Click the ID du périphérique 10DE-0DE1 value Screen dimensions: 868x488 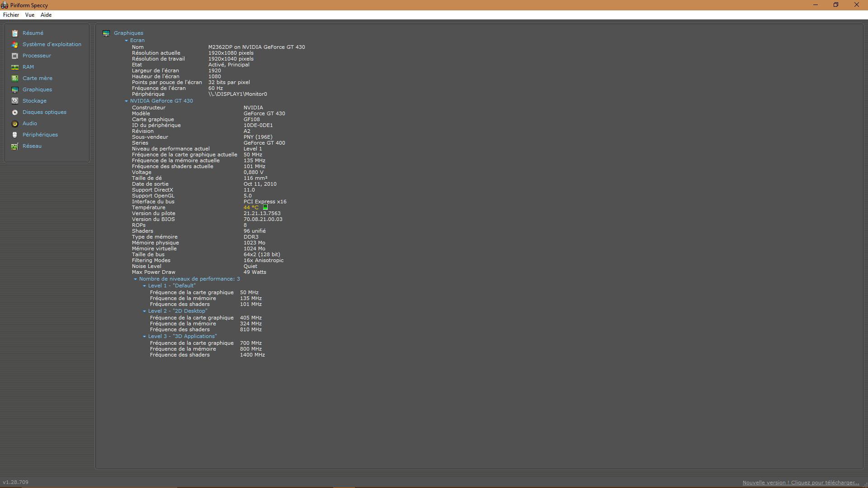tap(258, 125)
